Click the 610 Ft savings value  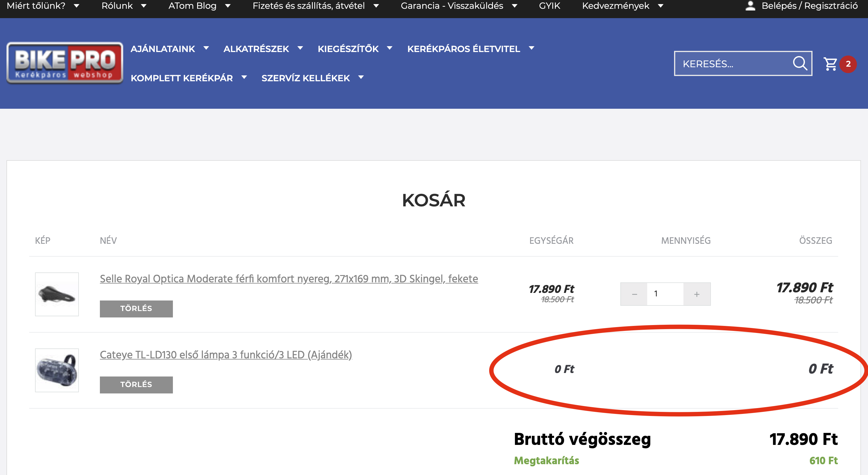(823, 460)
